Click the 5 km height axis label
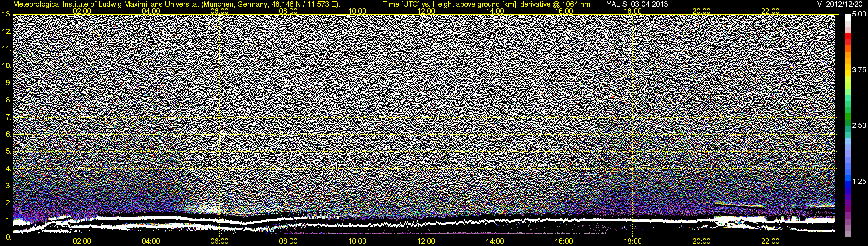 click(x=8, y=152)
